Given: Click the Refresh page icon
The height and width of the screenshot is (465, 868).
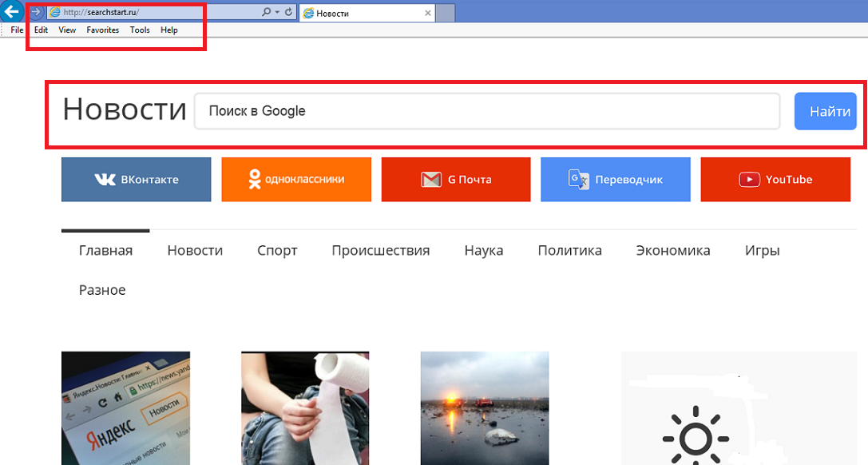Looking at the screenshot, I should (x=288, y=13).
